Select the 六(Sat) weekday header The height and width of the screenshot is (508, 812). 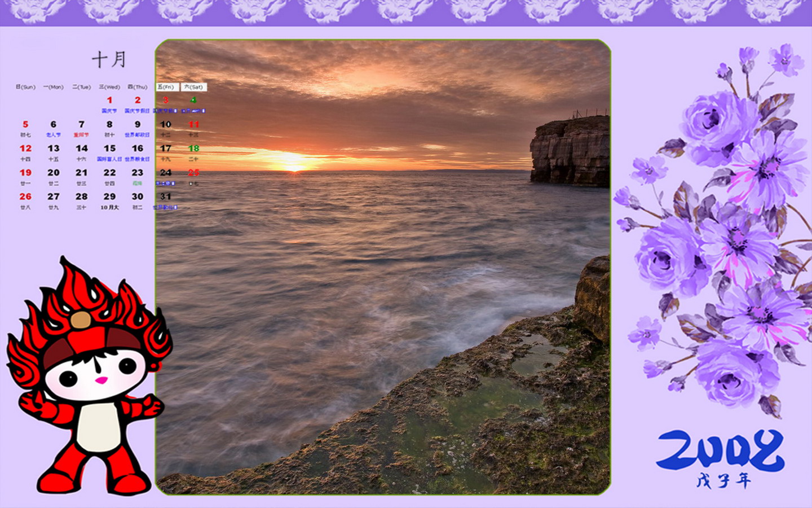tap(193, 87)
